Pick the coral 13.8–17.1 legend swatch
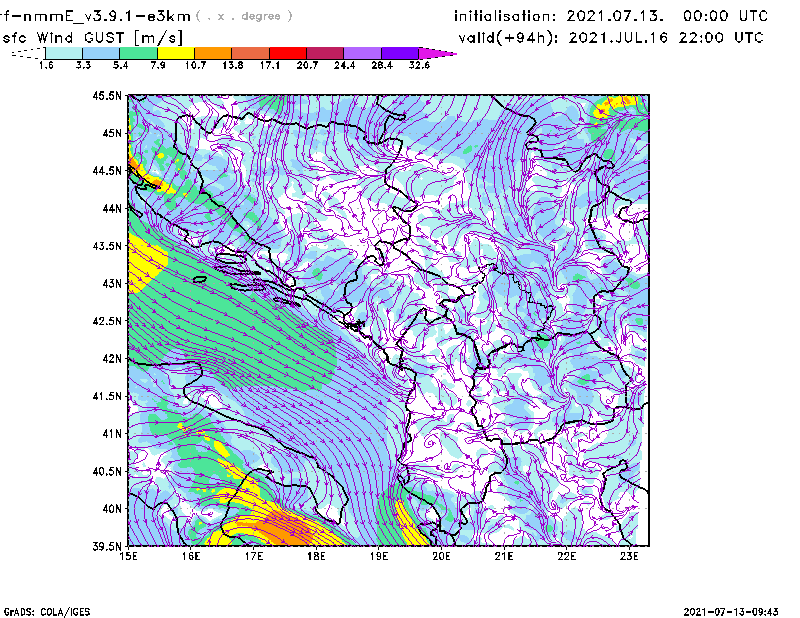 tap(251, 53)
